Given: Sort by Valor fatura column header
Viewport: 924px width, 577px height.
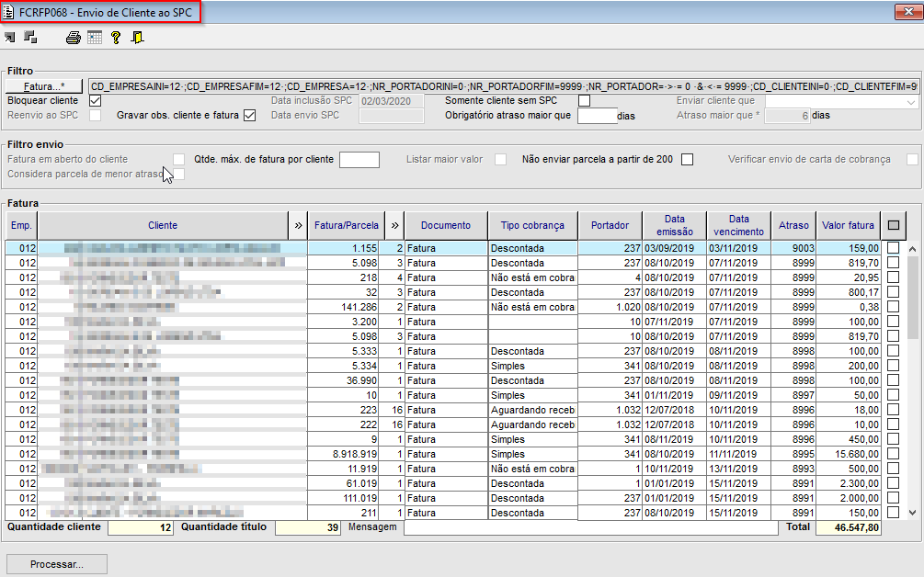Looking at the screenshot, I should click(x=848, y=225).
